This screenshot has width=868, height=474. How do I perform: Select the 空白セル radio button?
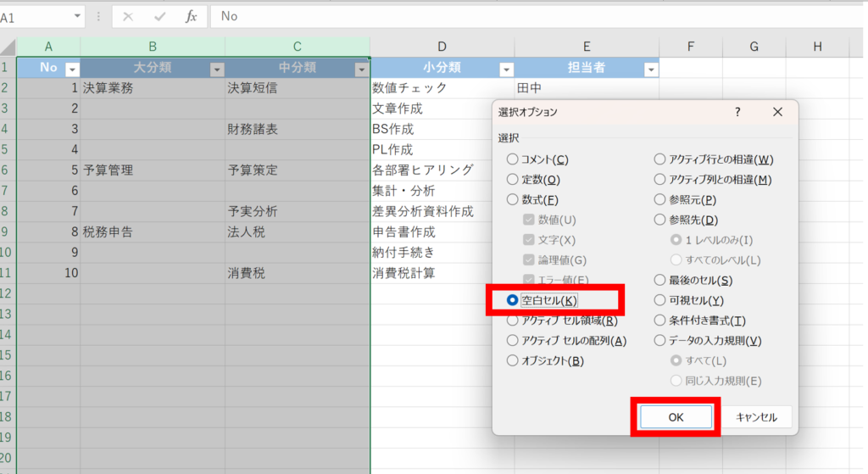(512, 300)
